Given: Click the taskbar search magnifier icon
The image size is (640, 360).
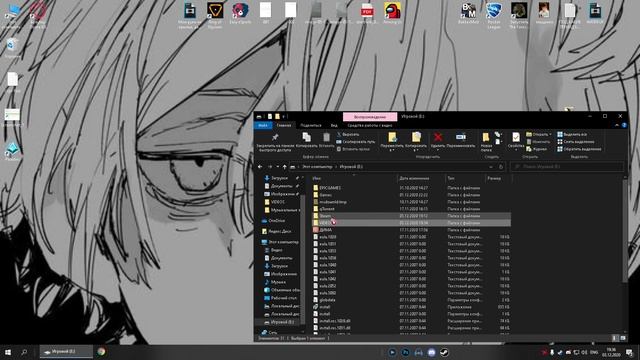Looking at the screenshot, I should coord(24,352).
